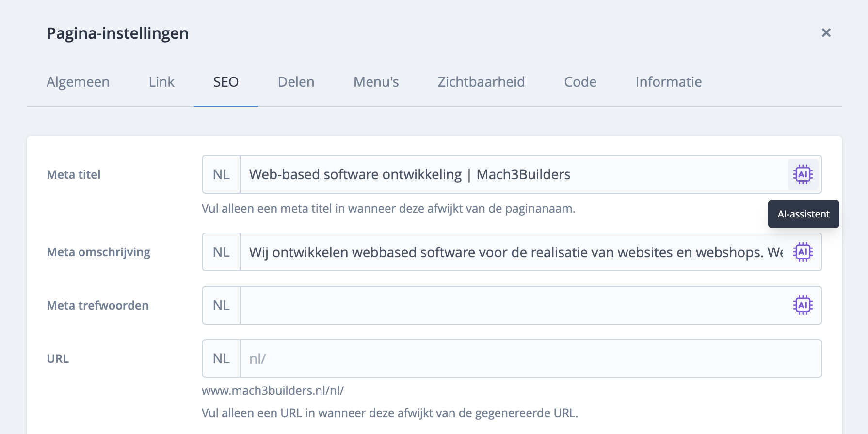The width and height of the screenshot is (868, 434).
Task: Click the NL language prefix of URL field
Action: coord(221,358)
